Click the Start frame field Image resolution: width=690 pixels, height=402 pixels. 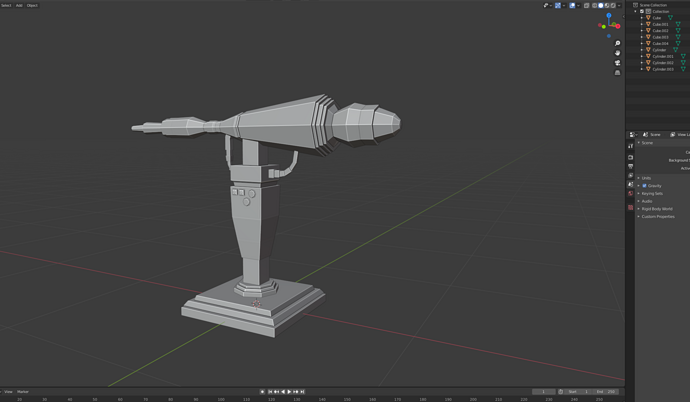[578, 391]
